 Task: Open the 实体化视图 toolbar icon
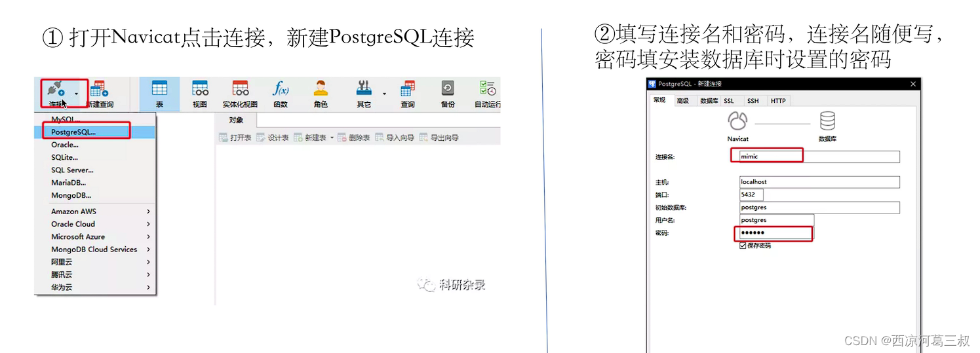point(241,88)
